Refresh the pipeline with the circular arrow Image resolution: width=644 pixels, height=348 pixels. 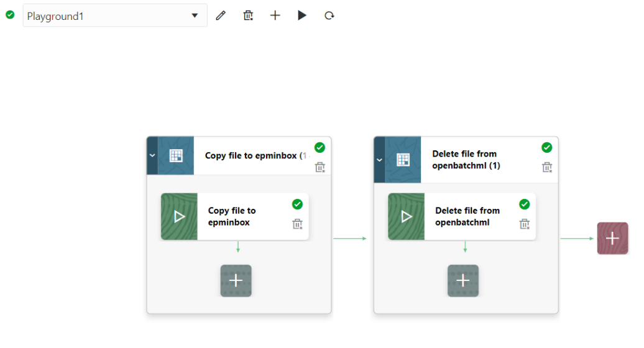[329, 16]
